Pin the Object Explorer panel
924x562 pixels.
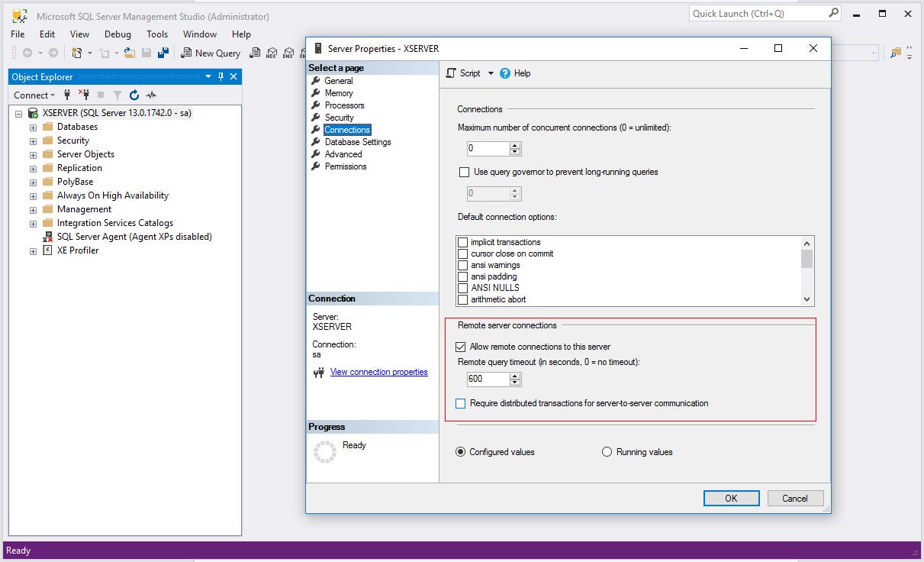(x=221, y=76)
